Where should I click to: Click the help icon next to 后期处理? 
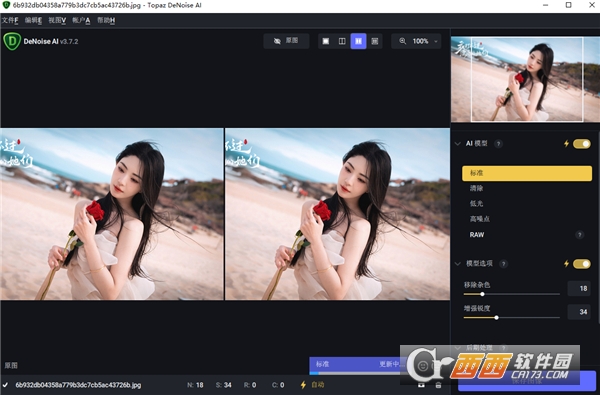click(x=504, y=348)
